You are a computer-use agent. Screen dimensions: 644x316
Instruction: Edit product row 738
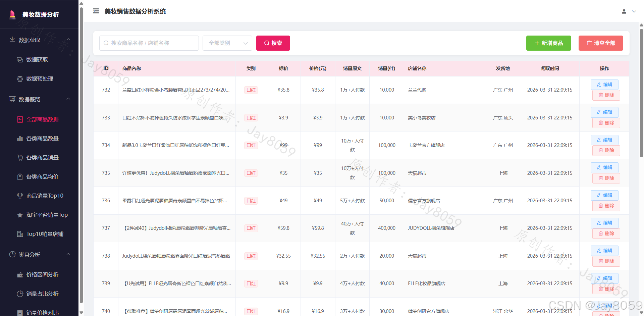[x=604, y=251]
